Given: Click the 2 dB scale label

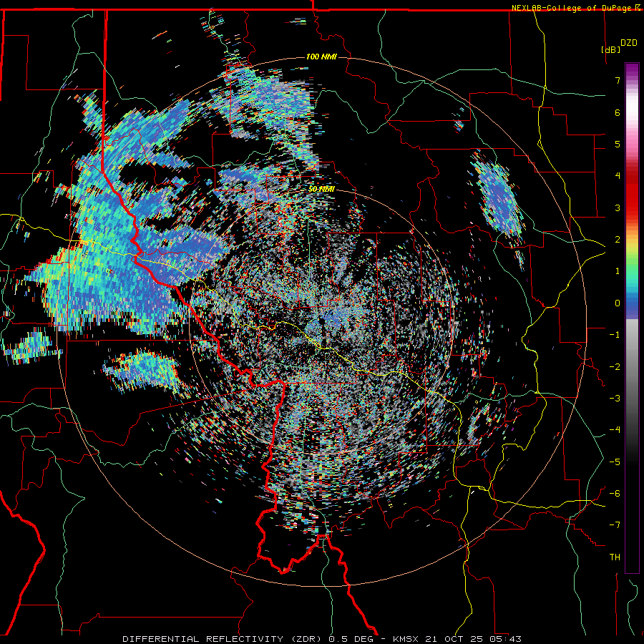Looking at the screenshot, I should click(618, 240).
